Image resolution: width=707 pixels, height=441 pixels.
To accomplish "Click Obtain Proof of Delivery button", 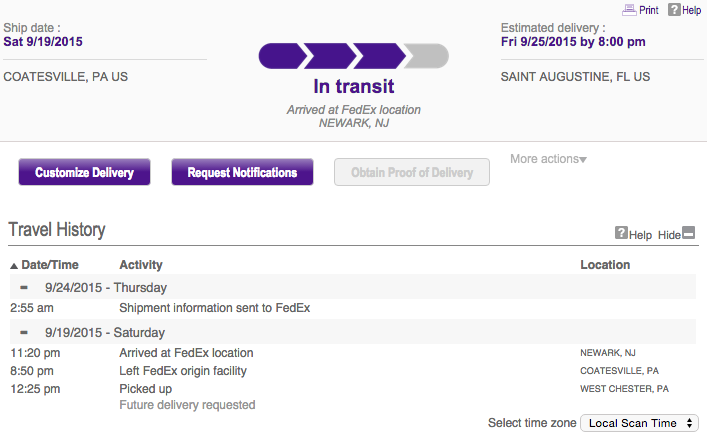I will (x=412, y=172).
